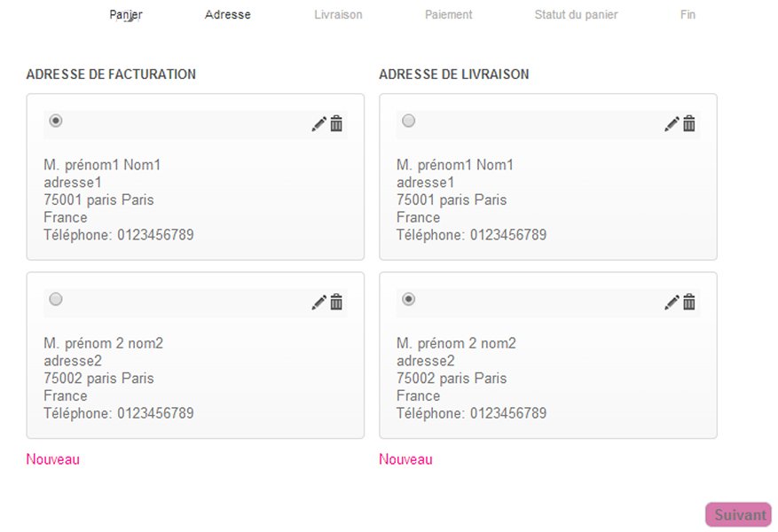Edit first delivery address with pencil icon
Viewport: 778px width, 532px height.
coord(672,123)
